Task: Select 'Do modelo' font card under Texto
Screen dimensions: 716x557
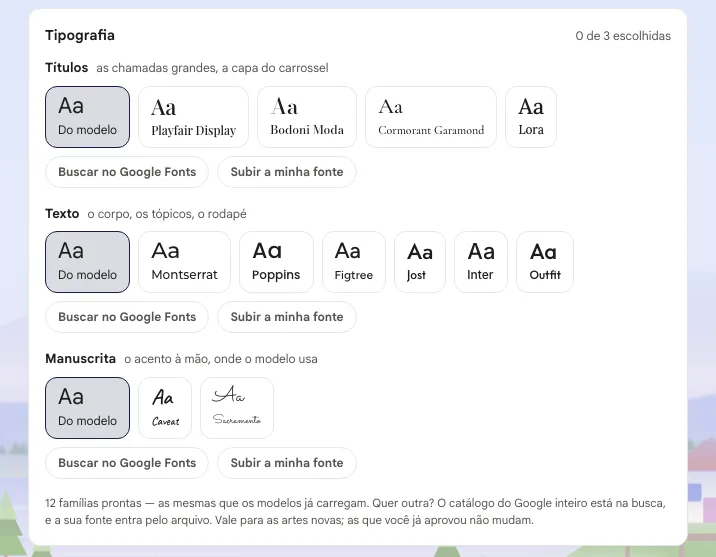Action: click(x=87, y=262)
